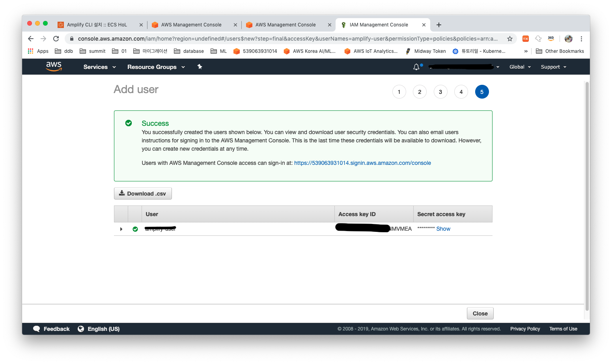Bookmark this page with the star icon
Viewport: 612px width, 364px height.
tap(510, 39)
